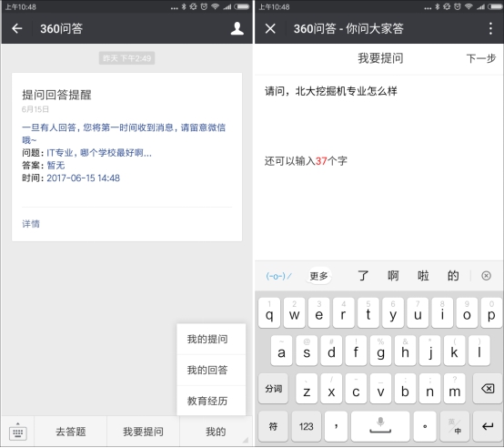Click the question text input area
The height and width of the screenshot is (448, 504).
(x=379, y=113)
